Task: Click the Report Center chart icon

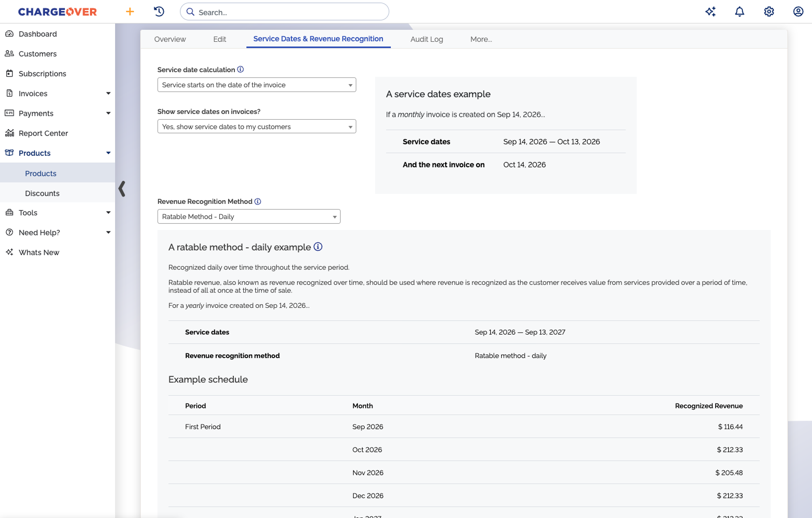Action: 9,133
